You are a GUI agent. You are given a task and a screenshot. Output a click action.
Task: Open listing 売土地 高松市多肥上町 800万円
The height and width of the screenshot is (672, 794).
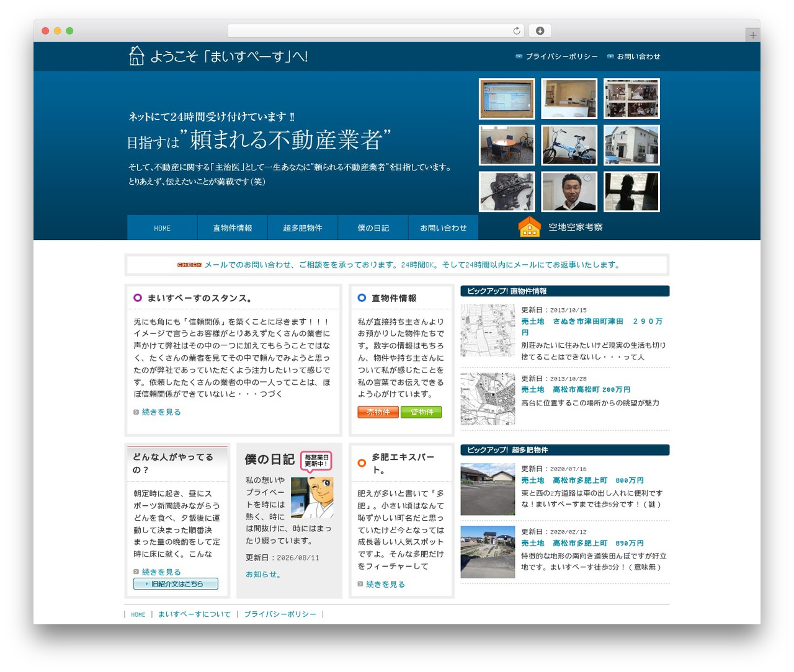pyautogui.click(x=582, y=480)
